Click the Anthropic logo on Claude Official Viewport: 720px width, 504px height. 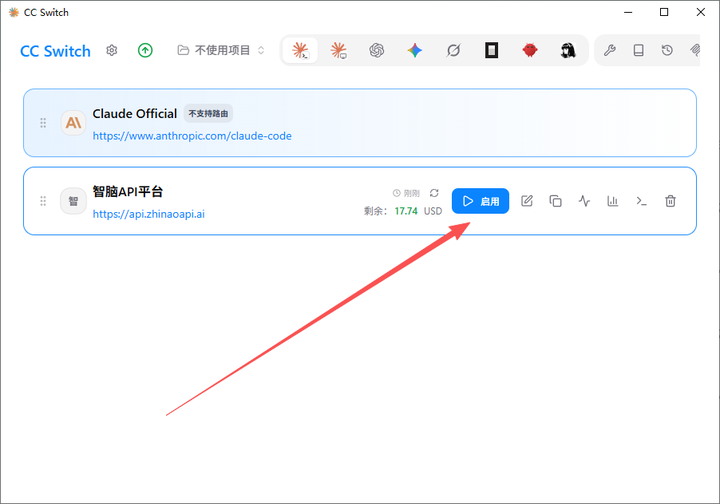pos(73,123)
